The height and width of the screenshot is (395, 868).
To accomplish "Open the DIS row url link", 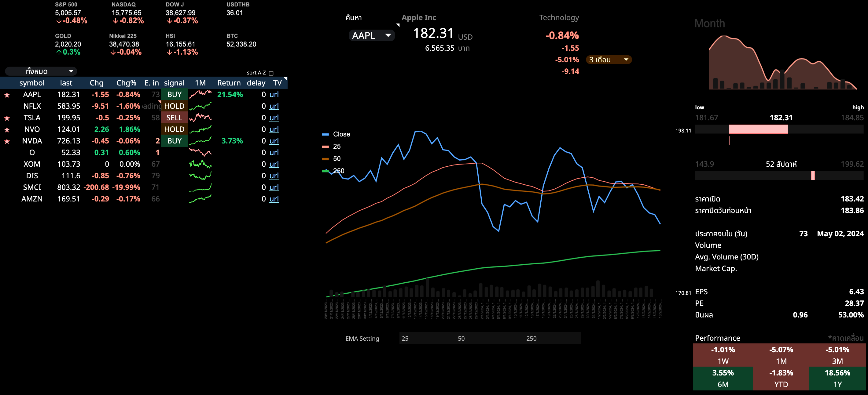I will 274,176.
